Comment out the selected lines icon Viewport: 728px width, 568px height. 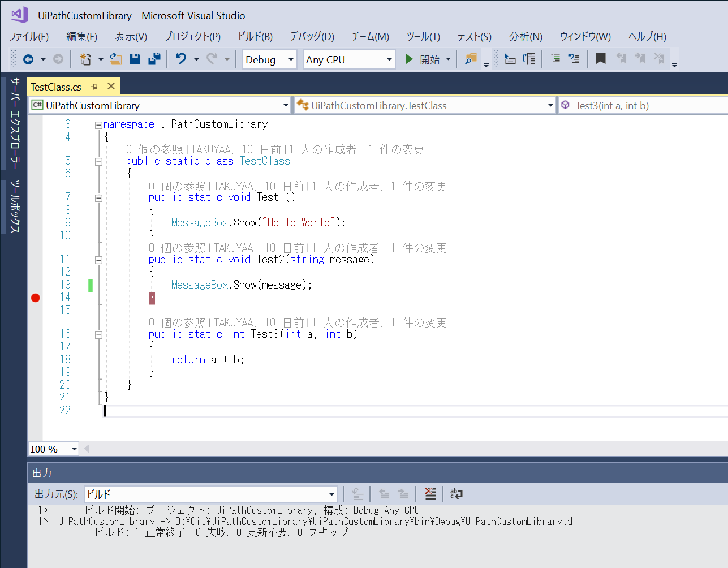(556, 59)
